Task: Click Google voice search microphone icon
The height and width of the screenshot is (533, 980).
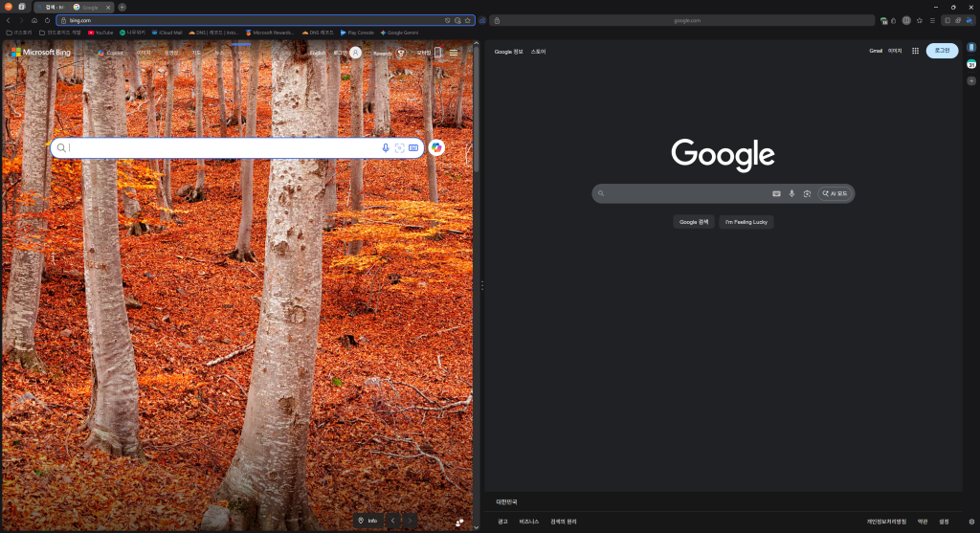Action: pyautogui.click(x=791, y=193)
